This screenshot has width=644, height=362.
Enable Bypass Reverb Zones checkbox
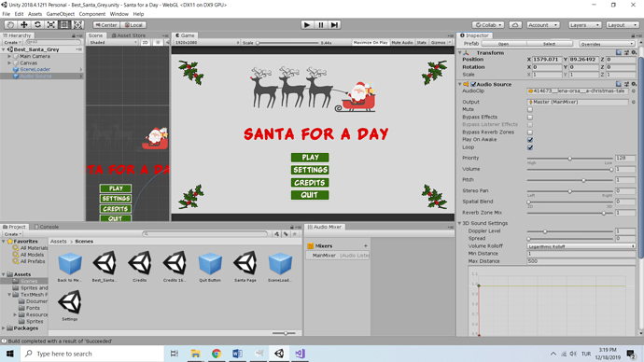pyautogui.click(x=530, y=132)
